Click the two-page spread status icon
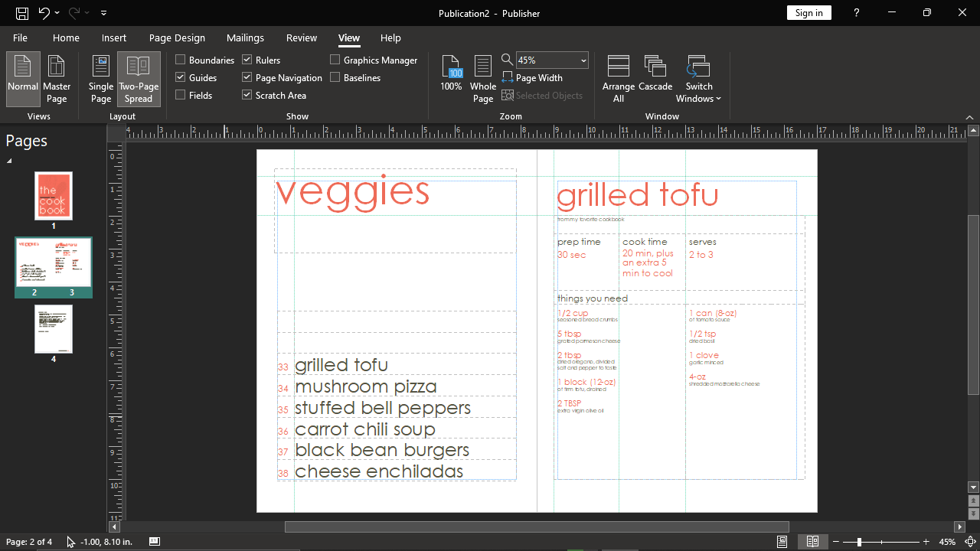The height and width of the screenshot is (551, 980). coord(812,542)
